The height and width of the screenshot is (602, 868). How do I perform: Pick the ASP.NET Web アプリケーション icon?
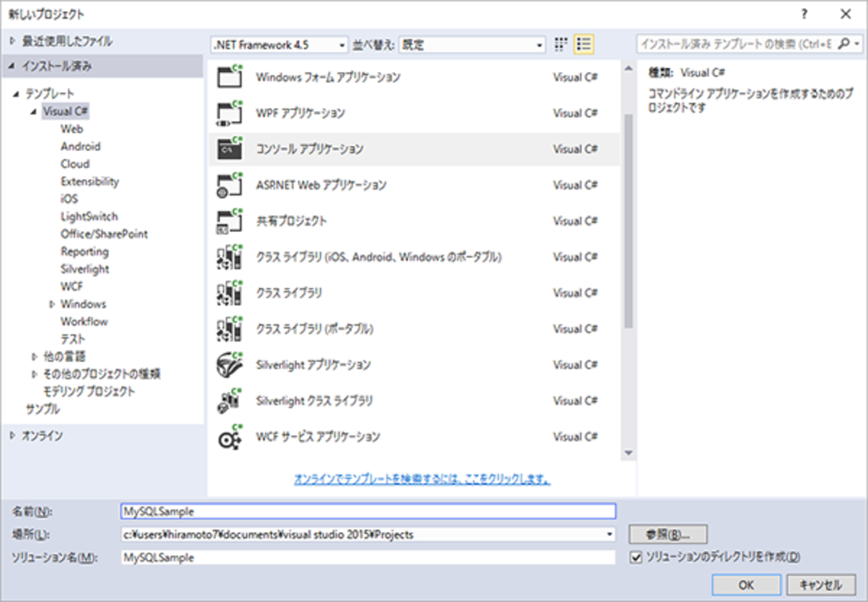pos(230,185)
